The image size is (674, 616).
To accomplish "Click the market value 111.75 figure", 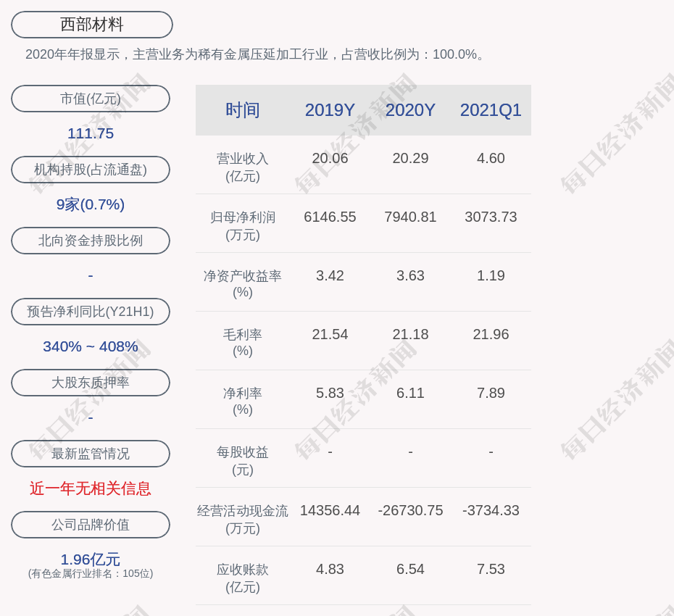I will coord(91,133).
